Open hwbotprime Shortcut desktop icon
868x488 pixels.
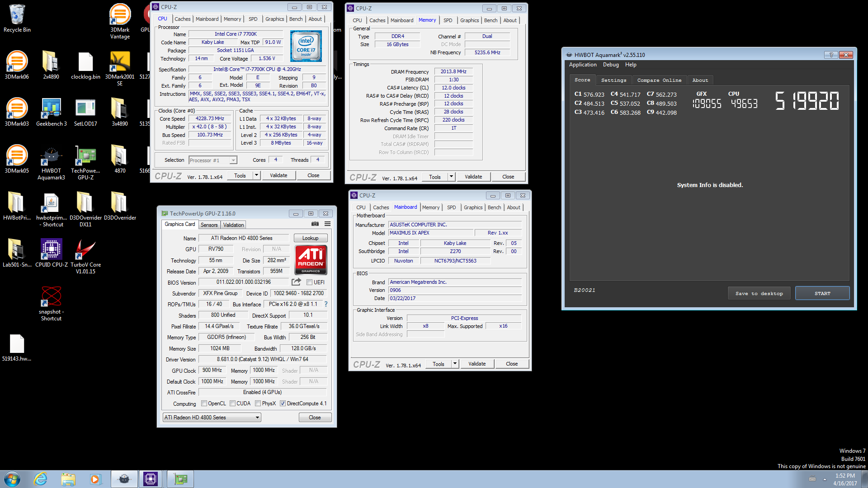[51, 209]
